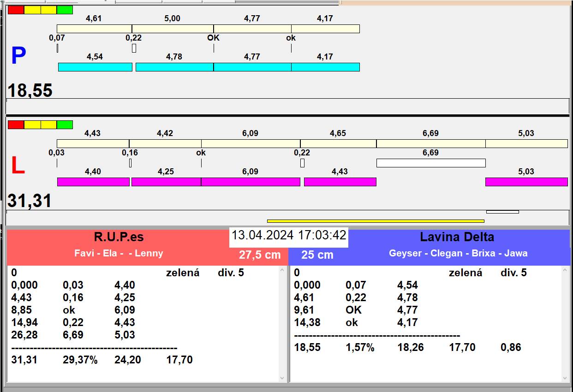Viewport: 573px width, 392px height.
Task: Click the green start light in lane L
Action: [x=65, y=125]
